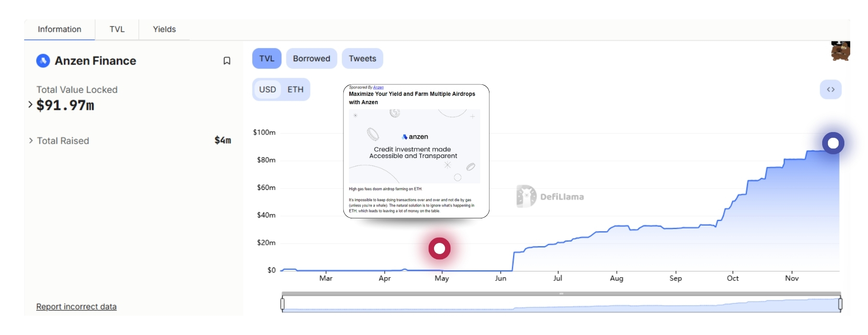Click the Anzen Finance logo icon
The height and width of the screenshot is (335, 868).
pyautogui.click(x=43, y=61)
